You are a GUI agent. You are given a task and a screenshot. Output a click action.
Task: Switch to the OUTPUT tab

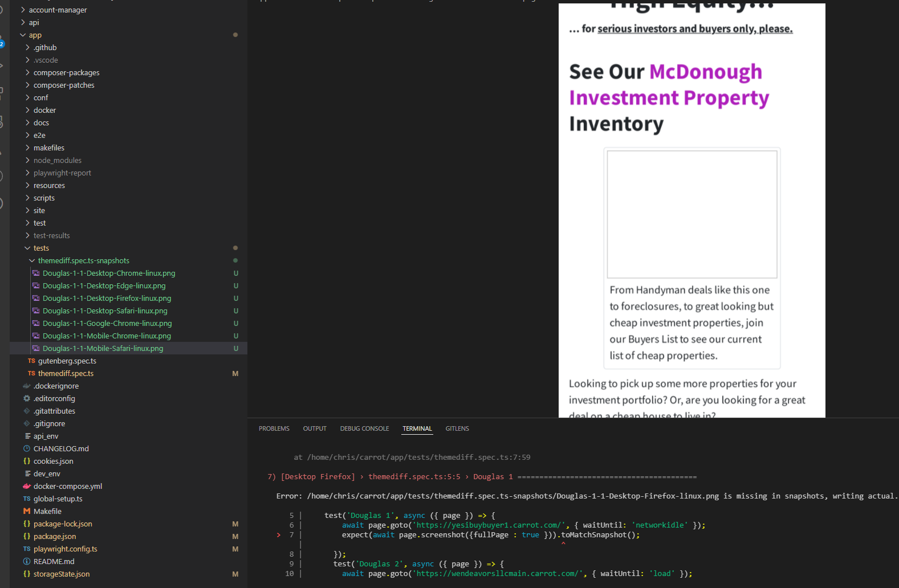(315, 428)
